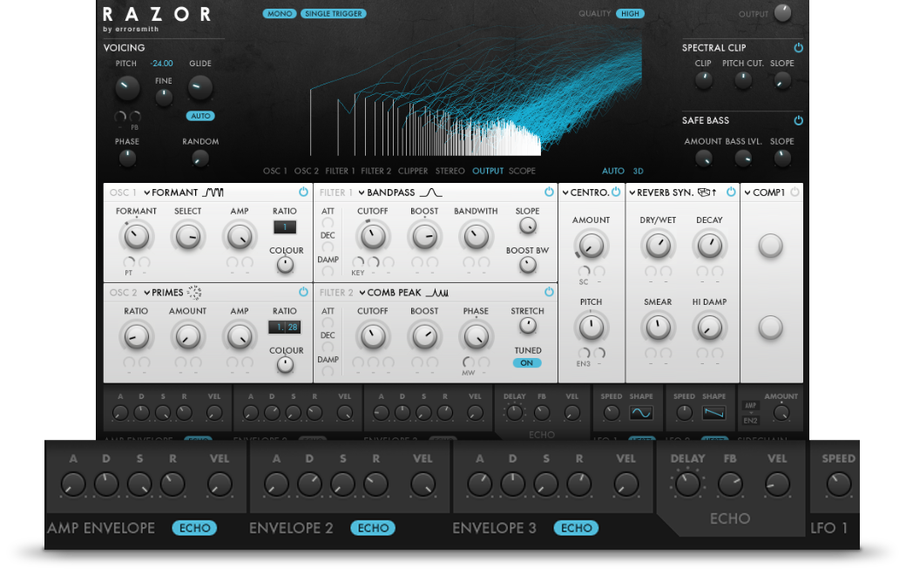Open the Centro. effect dropdown
Screen dimensions: 906x588
(585, 193)
